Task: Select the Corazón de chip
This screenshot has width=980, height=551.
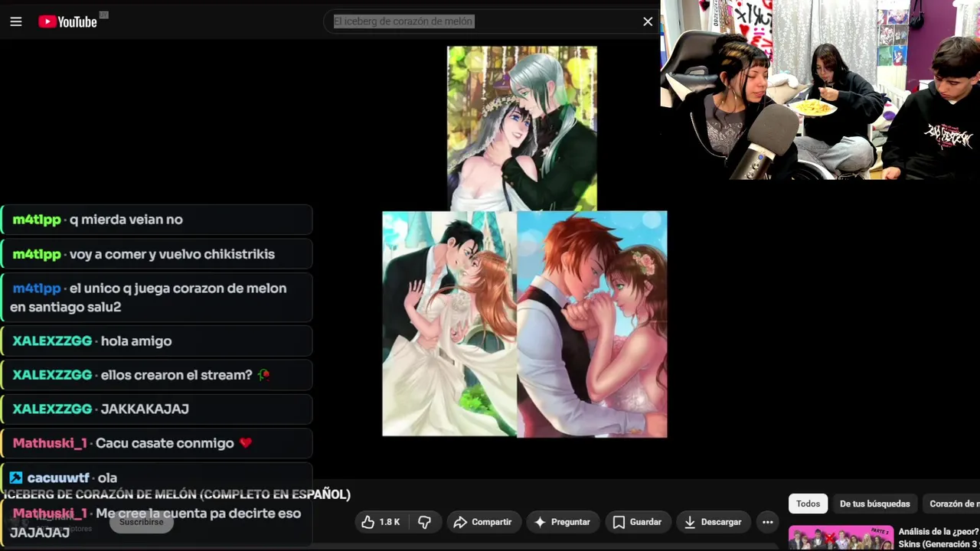Action: click(x=952, y=504)
